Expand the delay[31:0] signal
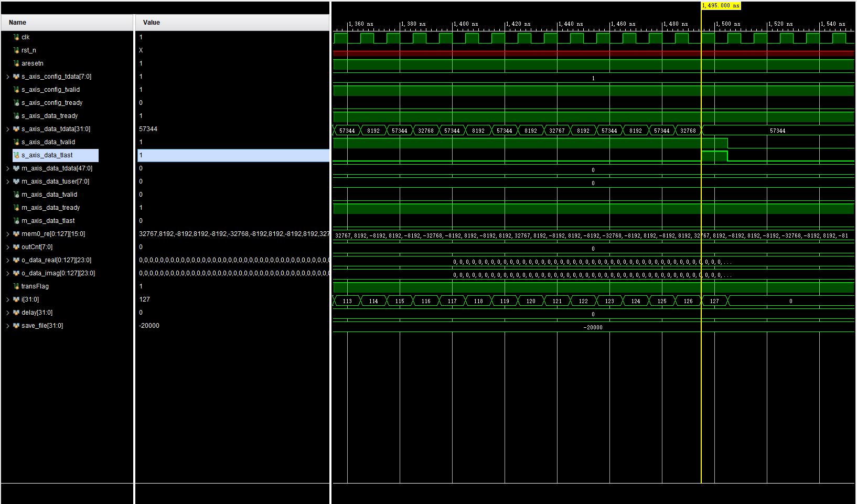Image resolution: width=857 pixels, height=504 pixels. click(7, 313)
